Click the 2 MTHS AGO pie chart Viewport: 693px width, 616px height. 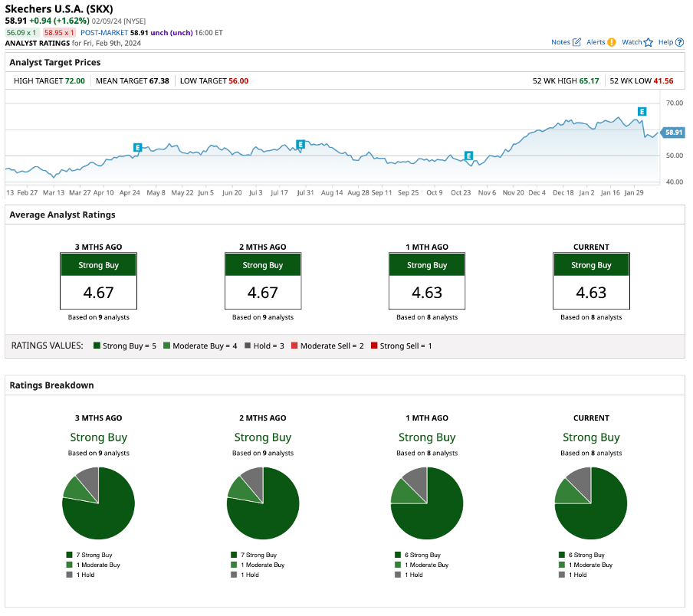coord(263,503)
